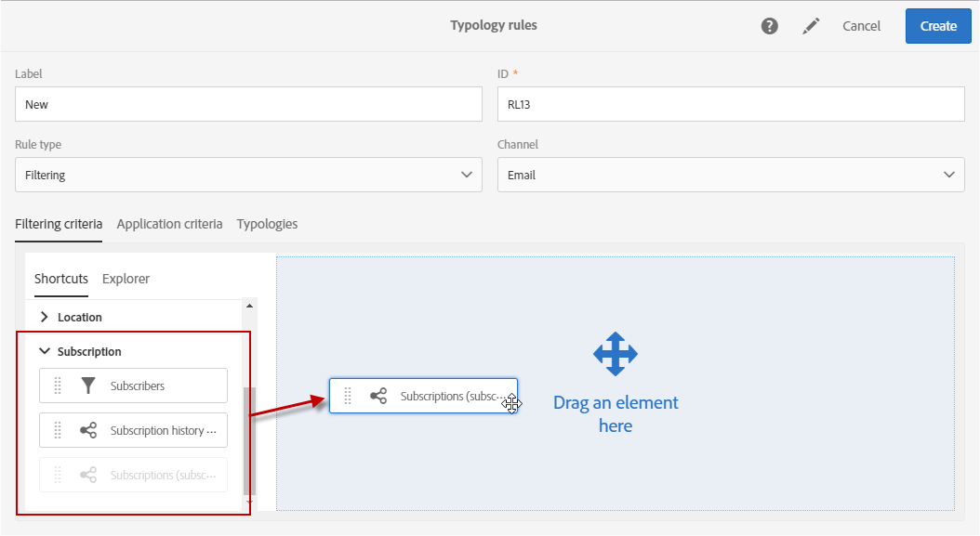The height and width of the screenshot is (536, 980).
Task: Open the Typologies tab
Action: [x=265, y=224]
